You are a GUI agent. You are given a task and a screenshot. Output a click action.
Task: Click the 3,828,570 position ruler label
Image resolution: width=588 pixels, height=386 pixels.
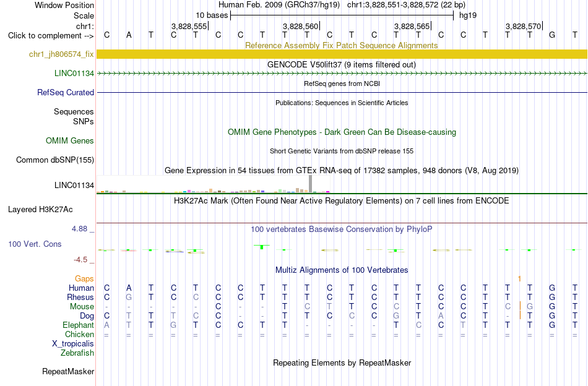(523, 26)
